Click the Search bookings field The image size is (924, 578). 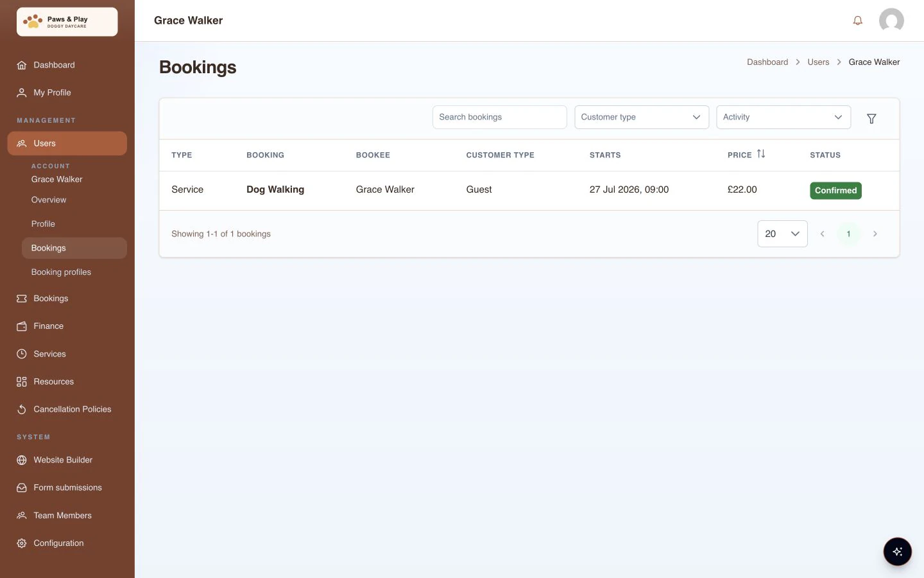point(499,117)
